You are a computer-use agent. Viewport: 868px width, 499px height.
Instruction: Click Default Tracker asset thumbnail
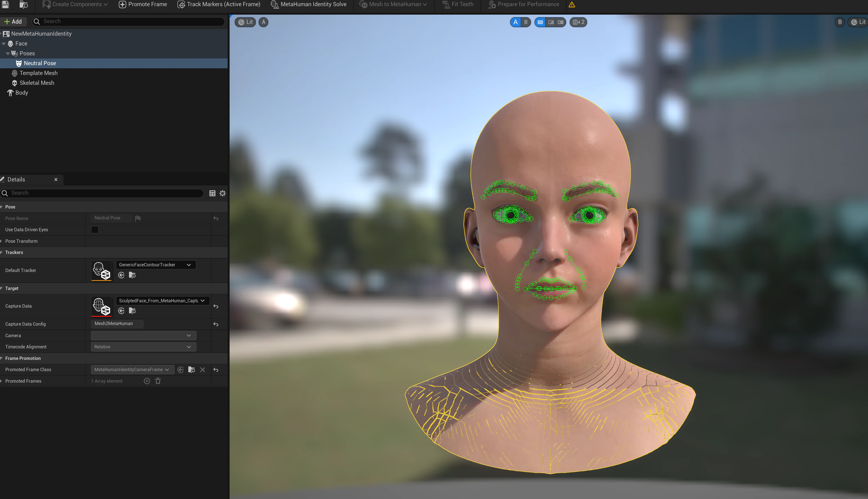tap(101, 270)
